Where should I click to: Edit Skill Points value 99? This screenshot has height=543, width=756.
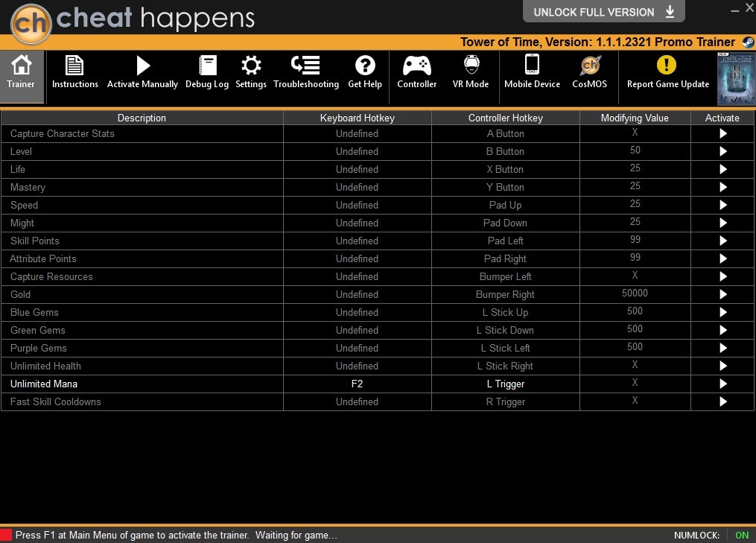tap(635, 240)
